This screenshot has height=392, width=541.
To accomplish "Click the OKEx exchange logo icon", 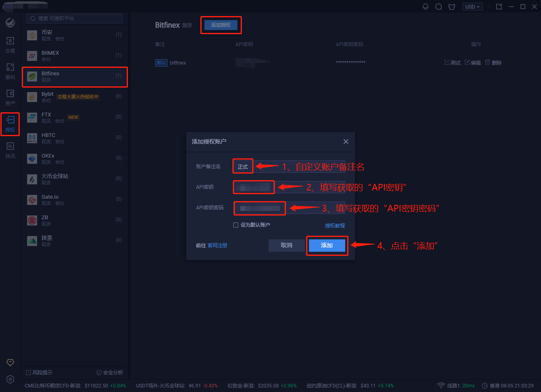I will click(x=32, y=159).
